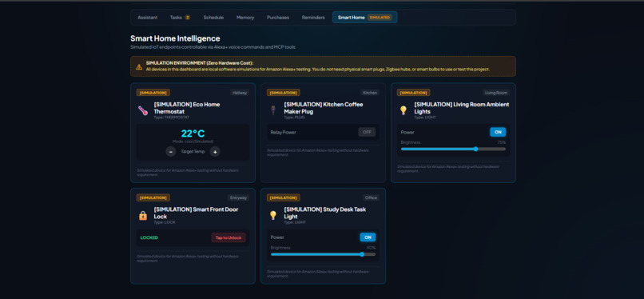Click the Type: THERMOSTAT label
Image resolution: width=644 pixels, height=299 pixels.
pyautogui.click(x=171, y=118)
